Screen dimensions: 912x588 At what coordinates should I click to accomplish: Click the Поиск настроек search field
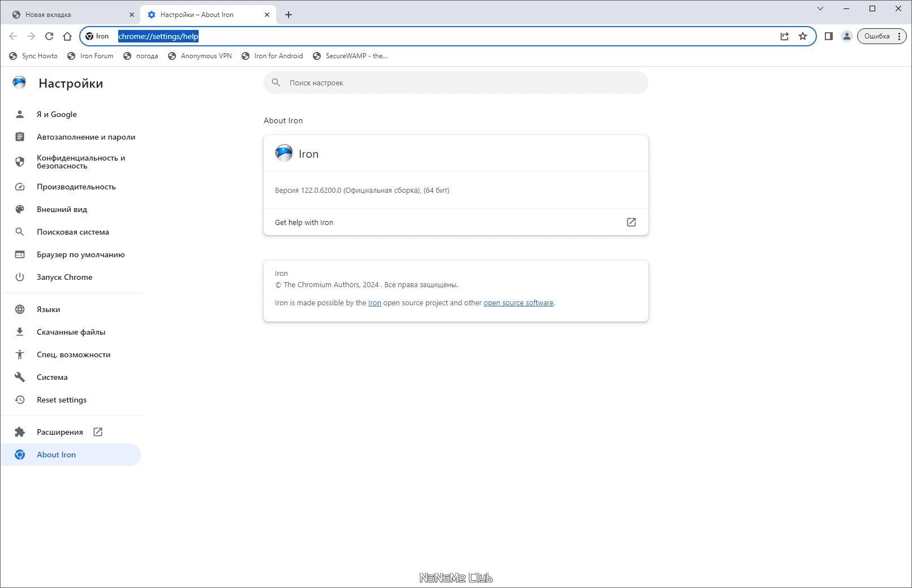coord(455,83)
